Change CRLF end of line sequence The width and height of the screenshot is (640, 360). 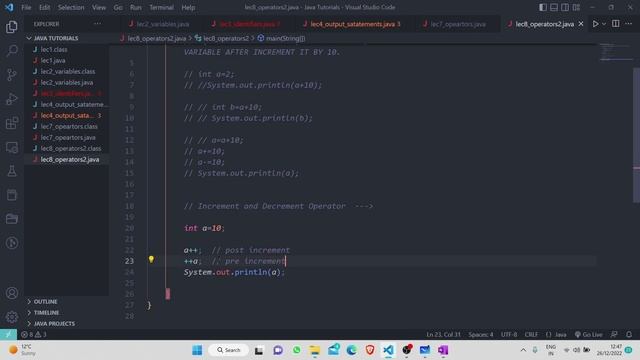(531, 334)
